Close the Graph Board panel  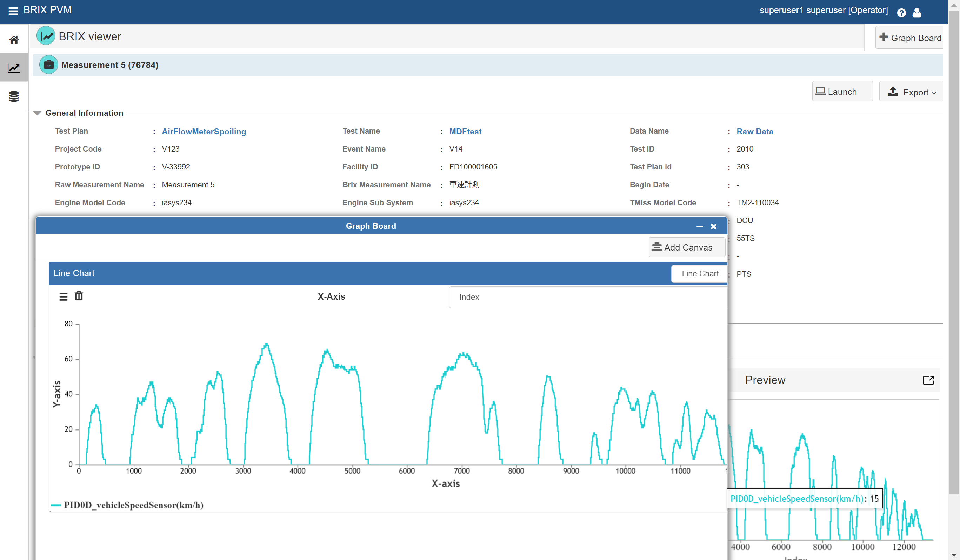point(714,226)
